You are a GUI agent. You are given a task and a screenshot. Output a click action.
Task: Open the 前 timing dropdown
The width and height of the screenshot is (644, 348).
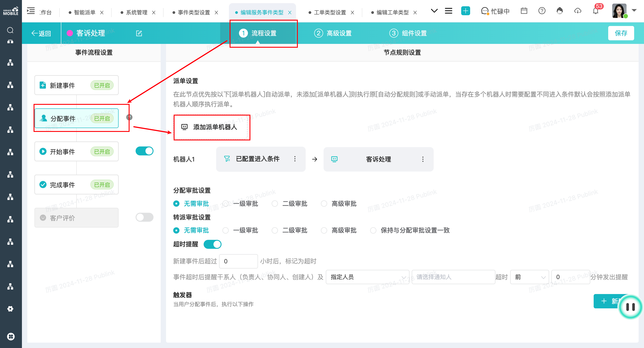[x=529, y=277]
